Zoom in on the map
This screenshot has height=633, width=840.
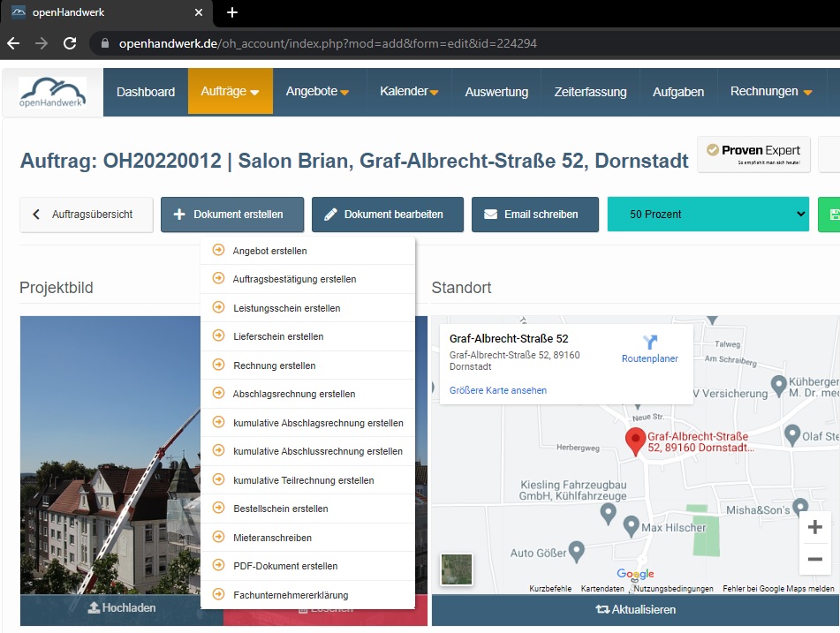point(814,527)
